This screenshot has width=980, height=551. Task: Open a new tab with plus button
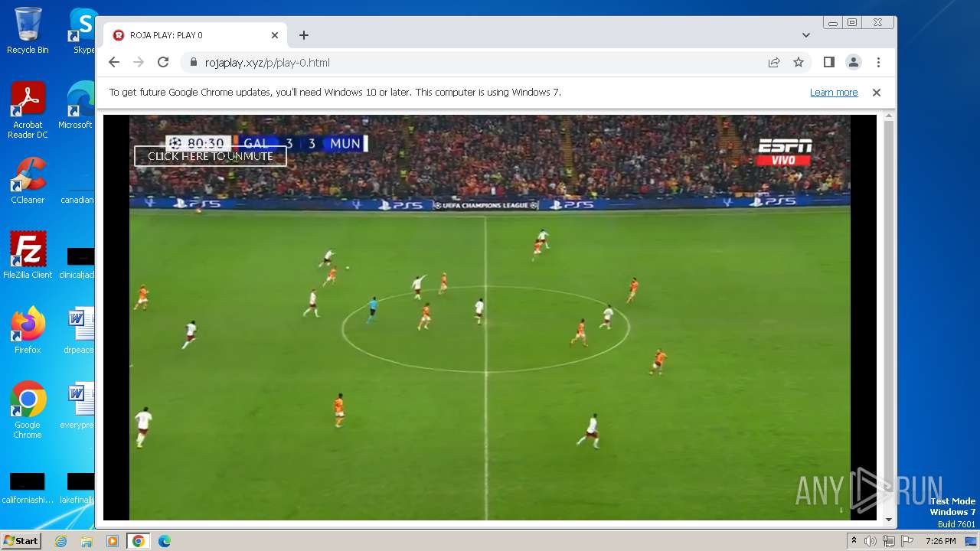pos(304,35)
